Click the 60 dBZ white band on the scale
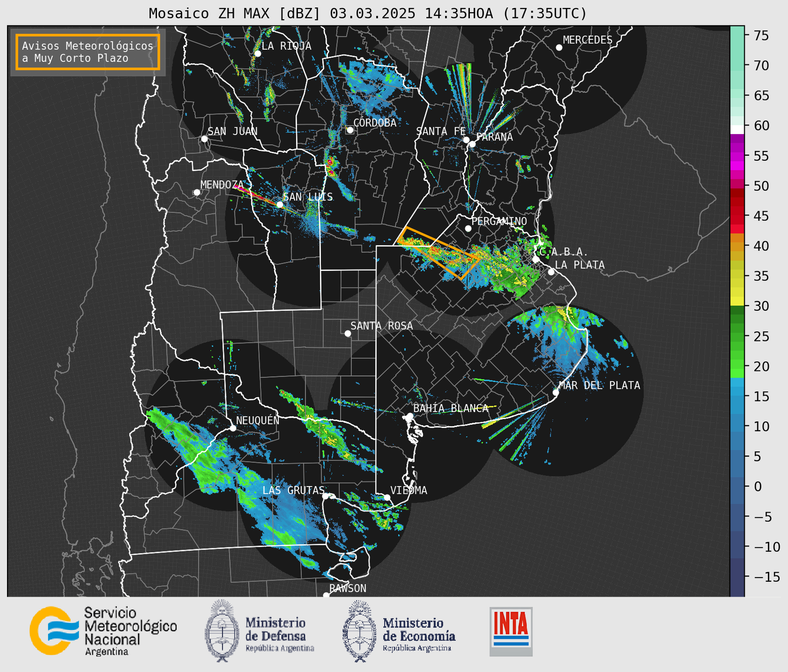The width and height of the screenshot is (788, 672). (737, 129)
